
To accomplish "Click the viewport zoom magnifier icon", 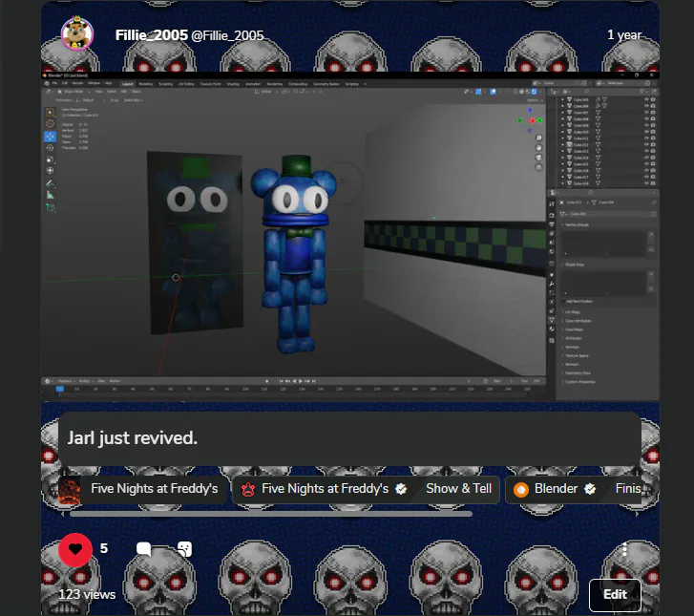I will click(538, 138).
